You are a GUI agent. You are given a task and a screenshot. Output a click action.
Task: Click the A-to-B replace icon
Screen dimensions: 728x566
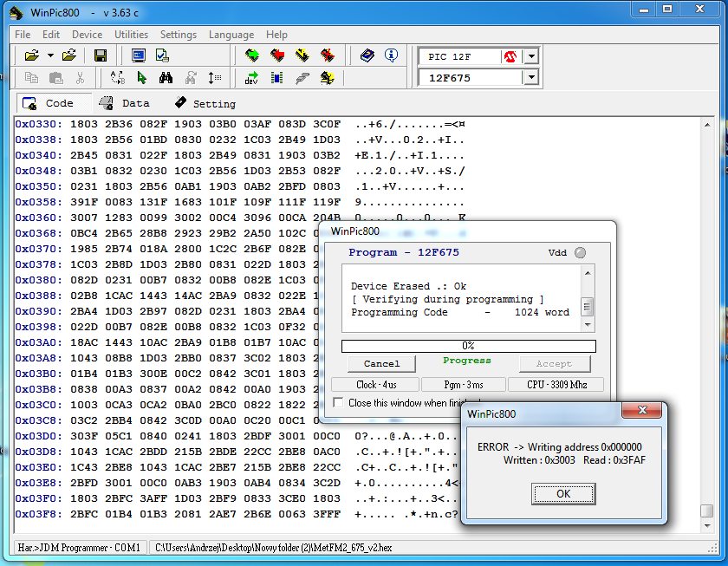(118, 77)
